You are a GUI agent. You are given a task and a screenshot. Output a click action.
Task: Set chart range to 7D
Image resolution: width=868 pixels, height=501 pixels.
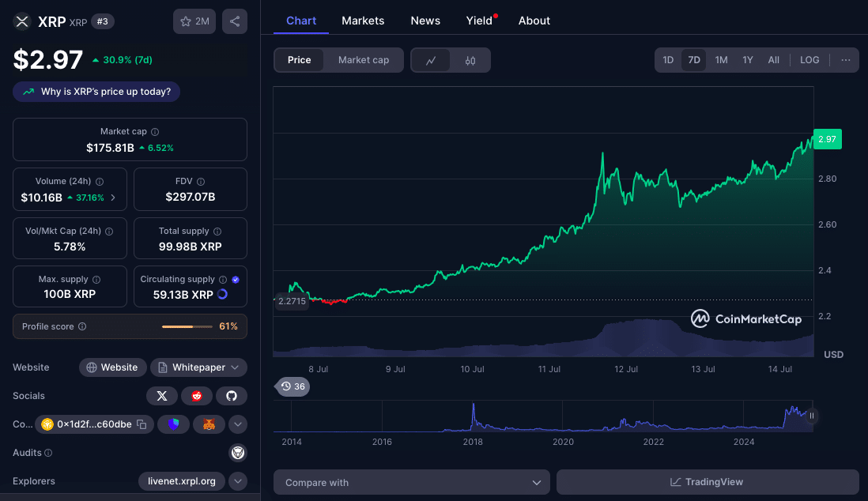tap(693, 60)
